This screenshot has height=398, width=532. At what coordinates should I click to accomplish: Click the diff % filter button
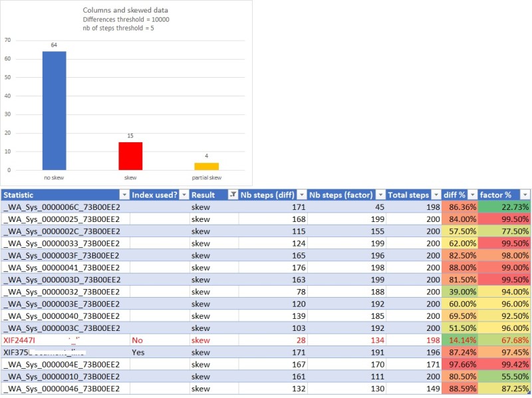click(x=473, y=195)
